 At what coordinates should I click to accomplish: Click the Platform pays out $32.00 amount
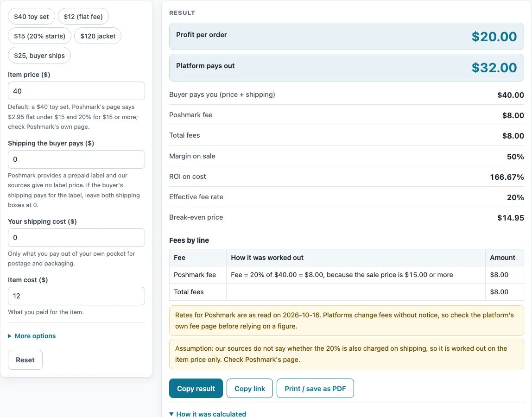tap(494, 68)
